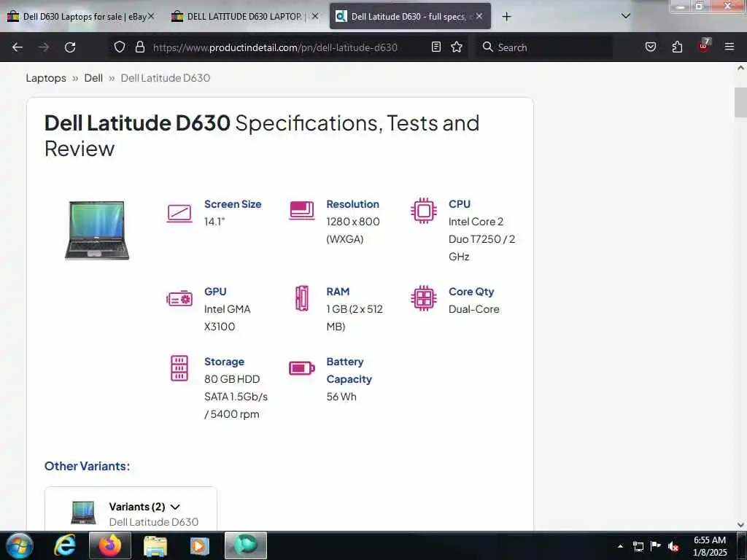This screenshot has width=747, height=560.
Task: Bookmark this page with the star
Action: tap(457, 47)
